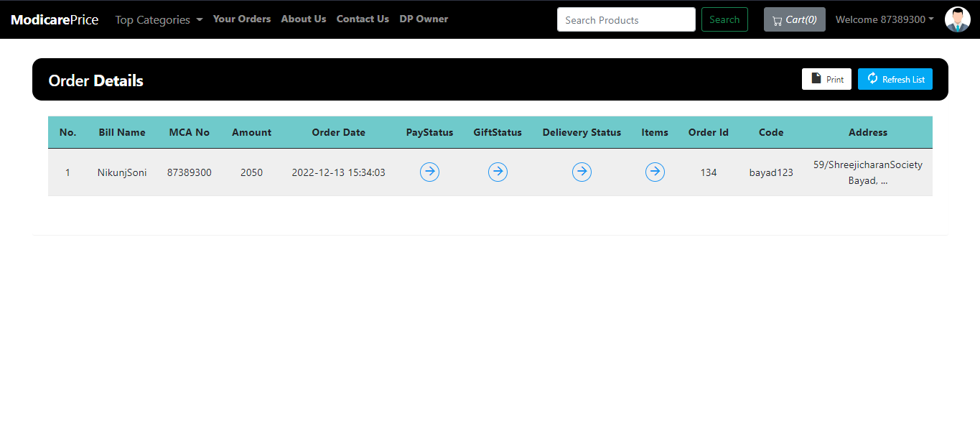
Task: Click the Delievery Status column header
Action: (x=582, y=132)
